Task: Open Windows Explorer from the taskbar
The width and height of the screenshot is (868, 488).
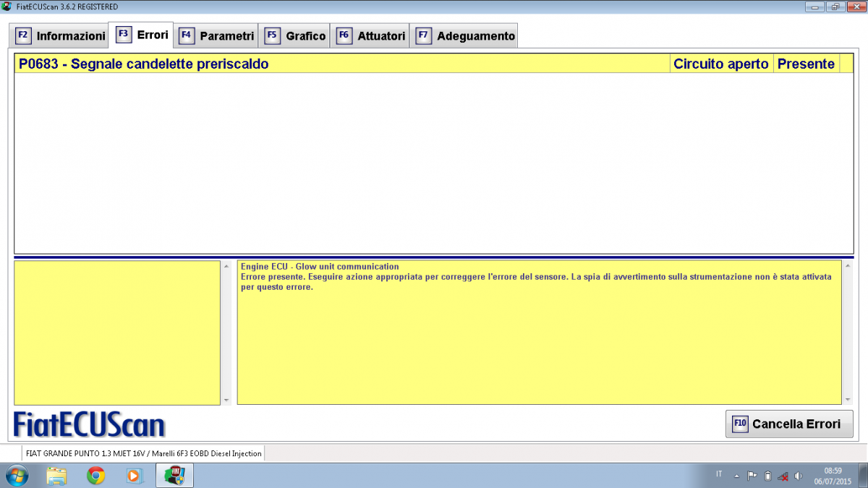Action: tap(56, 475)
